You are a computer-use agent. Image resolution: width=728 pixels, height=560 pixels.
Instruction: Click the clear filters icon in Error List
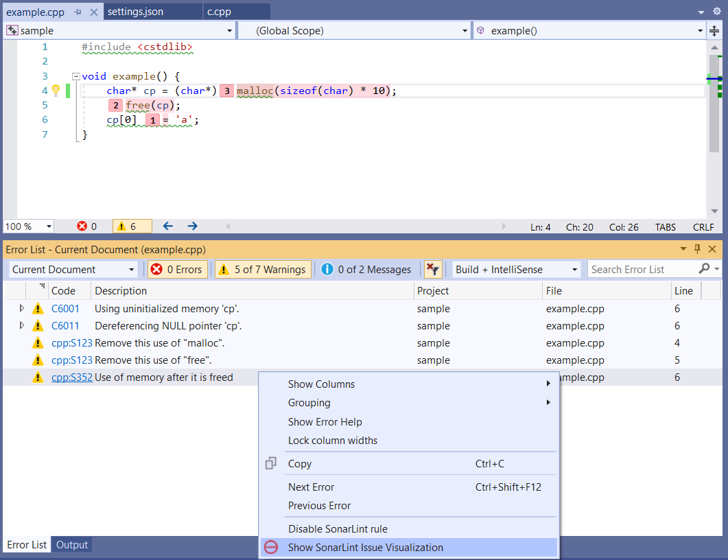(433, 269)
